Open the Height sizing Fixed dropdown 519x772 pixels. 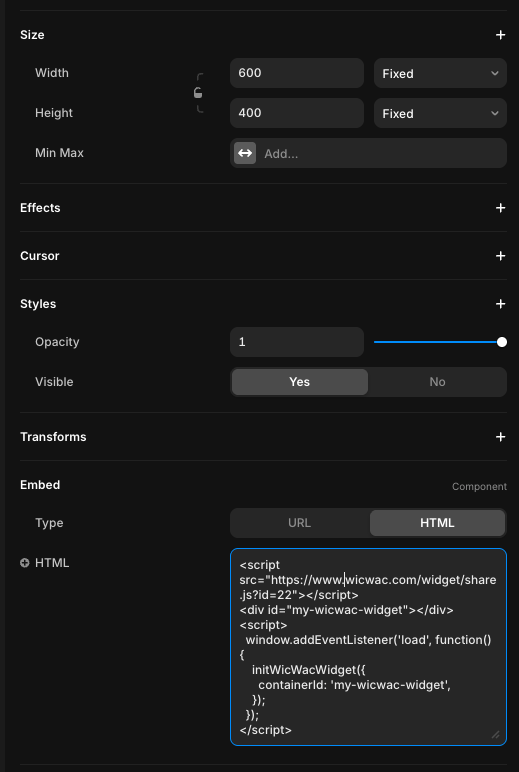[440, 113]
